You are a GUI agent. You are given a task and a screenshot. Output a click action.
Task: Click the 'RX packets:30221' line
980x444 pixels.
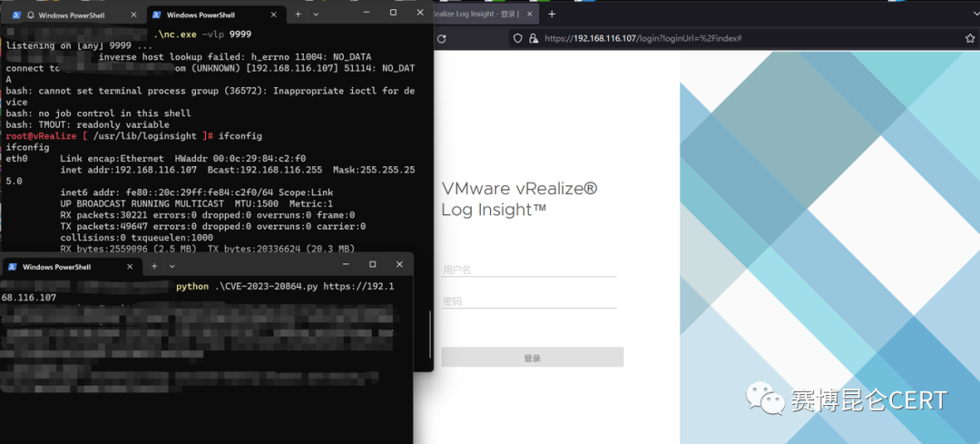[208, 215]
